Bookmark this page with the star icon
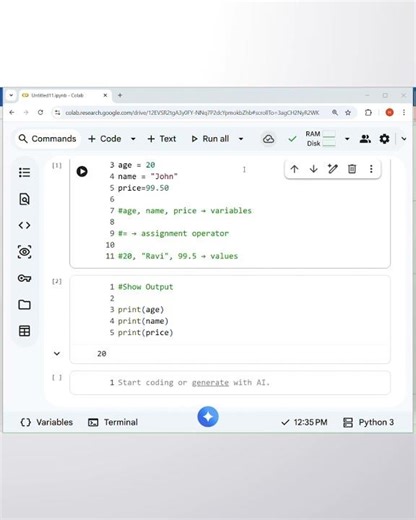 348,113
